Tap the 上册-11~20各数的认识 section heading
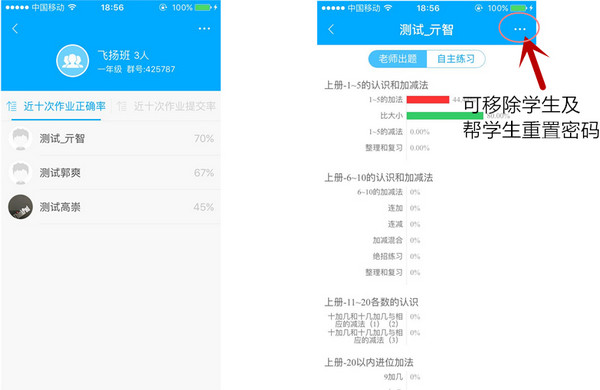This screenshot has width=600, height=390. point(371,302)
